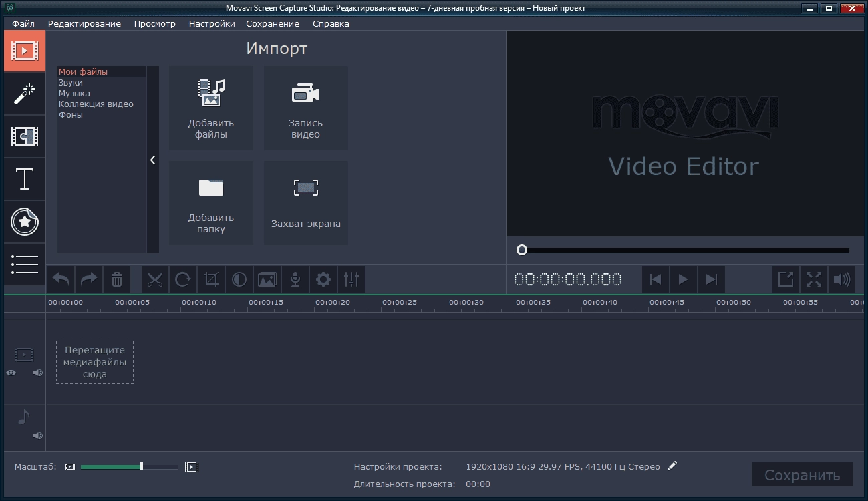
Task: Click the timecode display 00:00:00.000
Action: point(568,279)
